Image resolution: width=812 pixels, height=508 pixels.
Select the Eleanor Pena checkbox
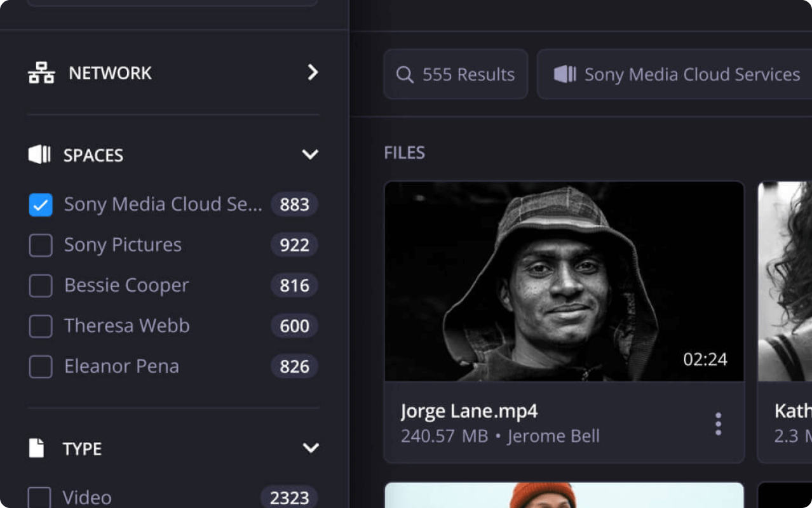click(41, 366)
